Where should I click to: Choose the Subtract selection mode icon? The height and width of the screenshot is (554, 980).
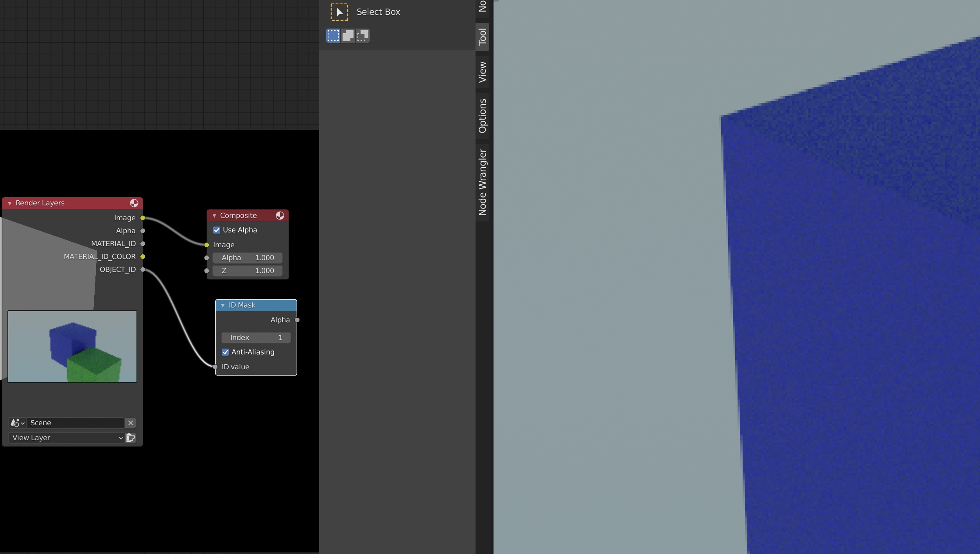363,36
